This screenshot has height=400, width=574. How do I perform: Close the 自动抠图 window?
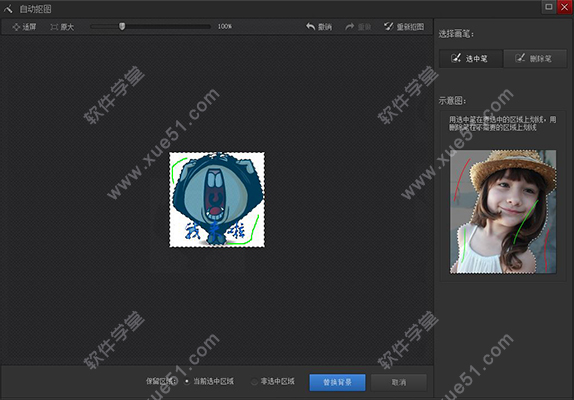(x=564, y=7)
